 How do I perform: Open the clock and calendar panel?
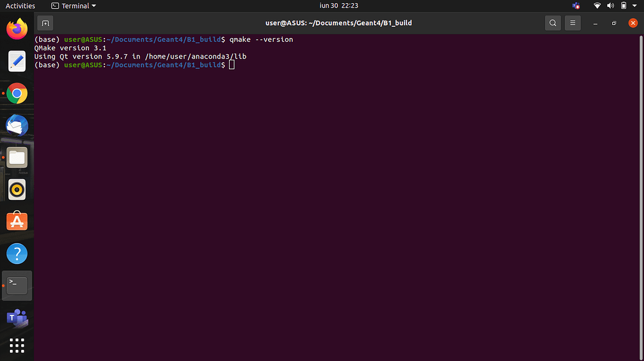338,6
